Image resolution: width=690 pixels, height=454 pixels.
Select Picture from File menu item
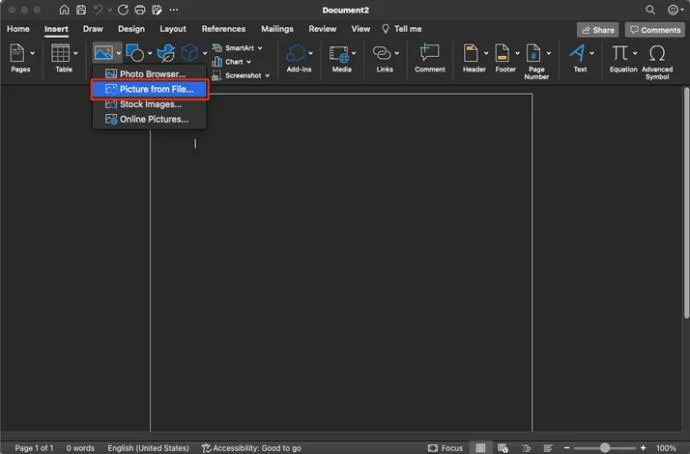[x=149, y=89]
